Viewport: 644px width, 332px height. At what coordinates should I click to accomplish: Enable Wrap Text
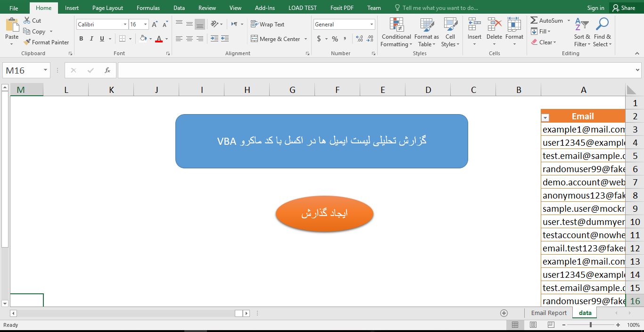click(x=268, y=24)
